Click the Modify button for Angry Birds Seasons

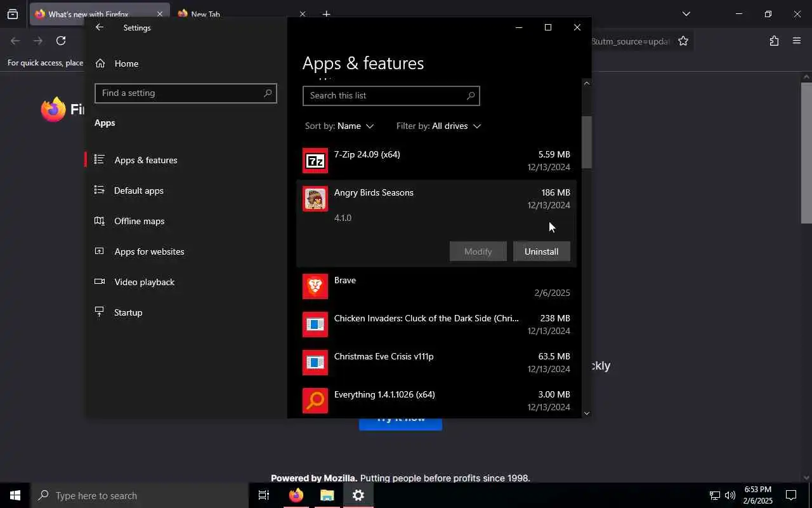pyautogui.click(x=478, y=251)
